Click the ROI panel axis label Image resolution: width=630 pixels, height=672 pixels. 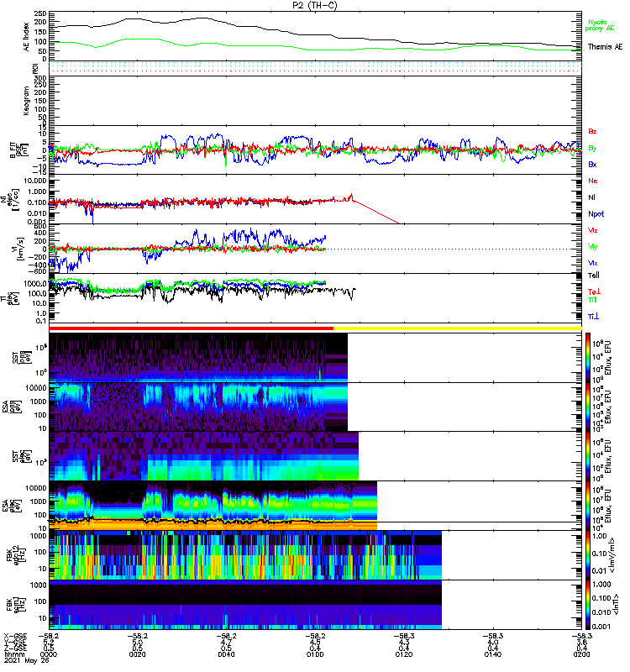coord(35,68)
